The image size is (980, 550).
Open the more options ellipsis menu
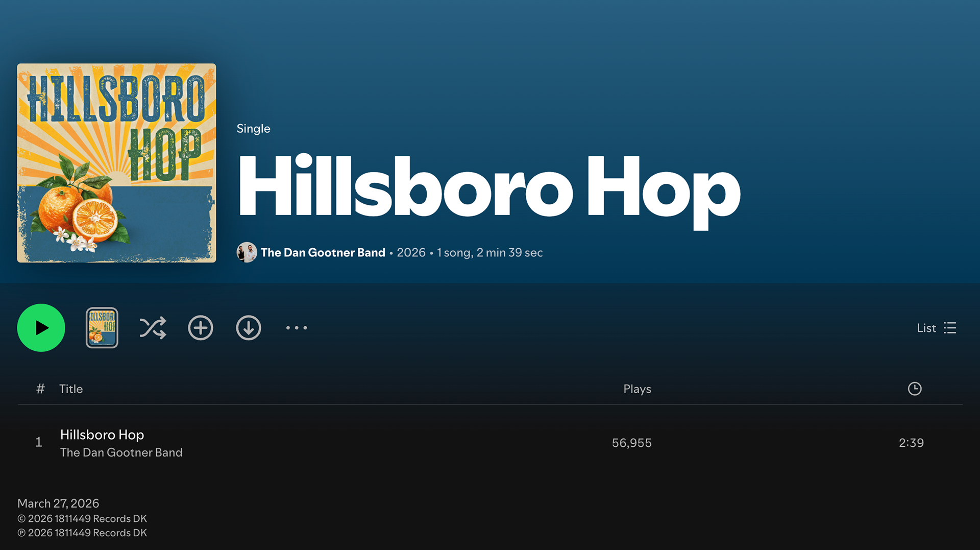297,328
